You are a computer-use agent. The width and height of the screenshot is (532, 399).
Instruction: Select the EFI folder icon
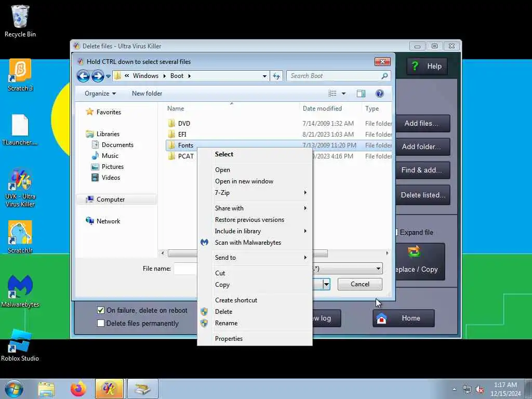click(x=171, y=134)
